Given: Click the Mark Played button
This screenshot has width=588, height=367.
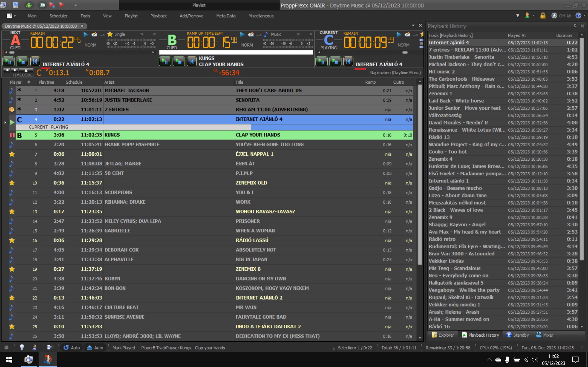Looking at the screenshot, I should [123, 348].
